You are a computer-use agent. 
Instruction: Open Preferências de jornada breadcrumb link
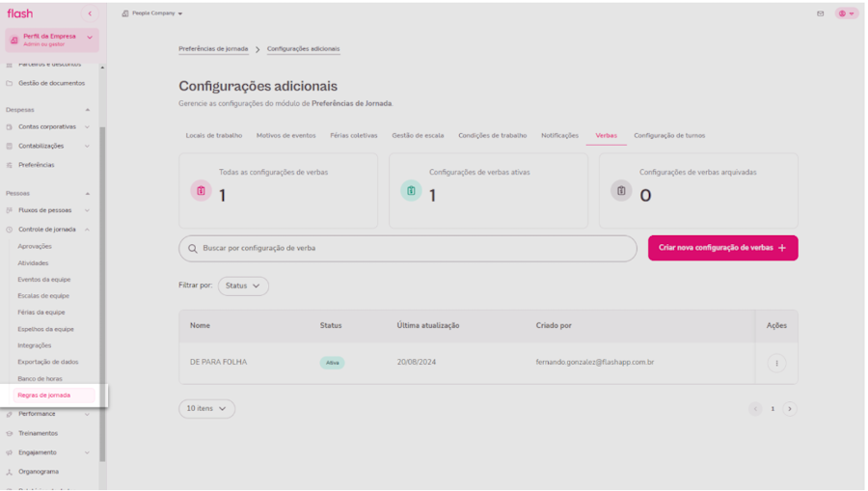click(x=213, y=48)
